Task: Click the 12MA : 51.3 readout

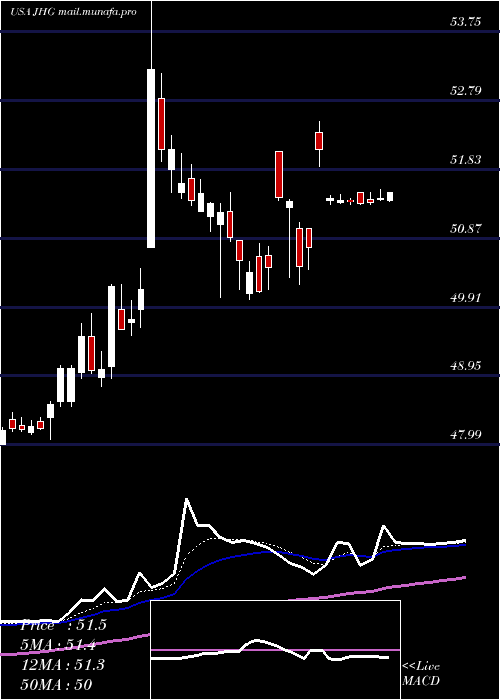Action: pyautogui.click(x=63, y=665)
